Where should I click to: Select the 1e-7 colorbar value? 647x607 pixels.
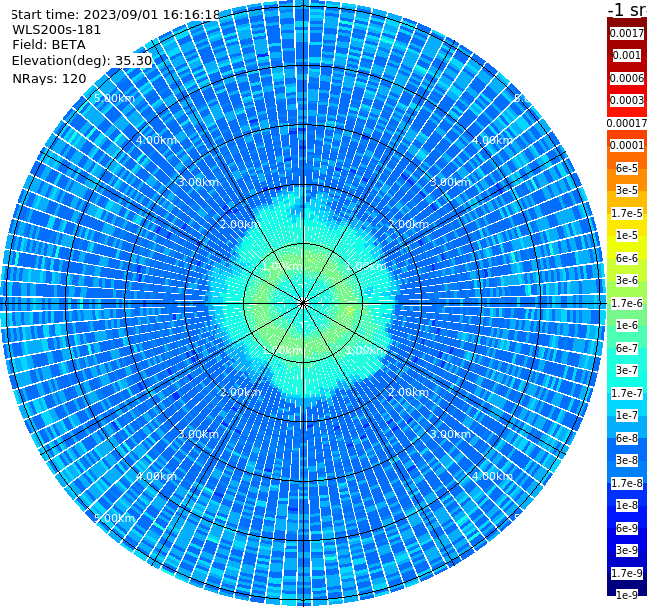pos(627,416)
